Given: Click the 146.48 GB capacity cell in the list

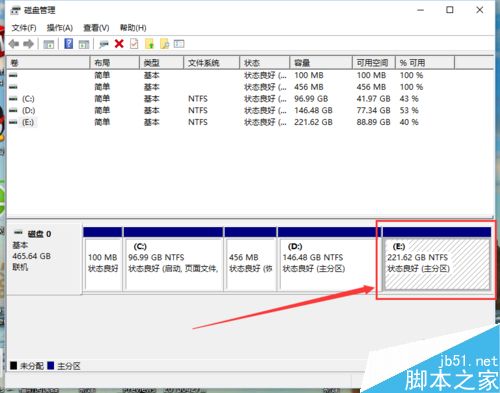Looking at the screenshot, I should click(x=313, y=110).
